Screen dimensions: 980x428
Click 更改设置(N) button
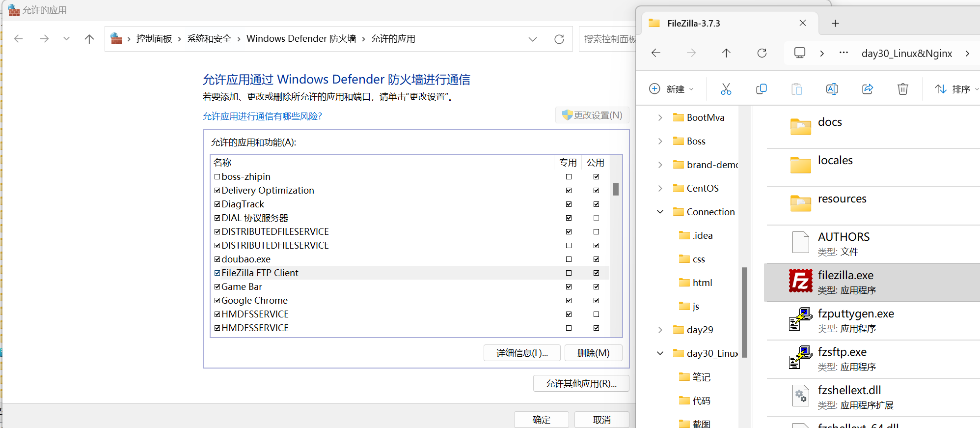click(592, 115)
